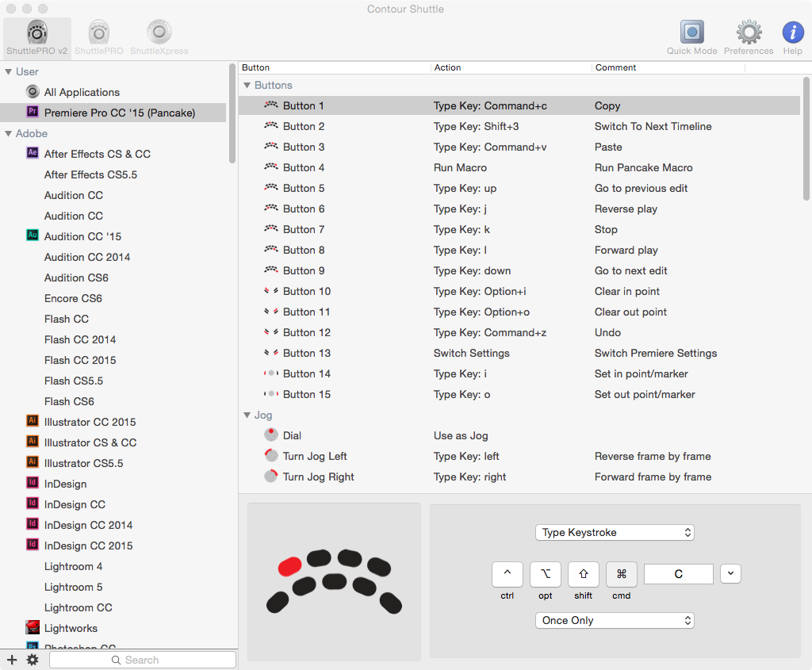Switch to the ShuttleXpress device

point(159,36)
